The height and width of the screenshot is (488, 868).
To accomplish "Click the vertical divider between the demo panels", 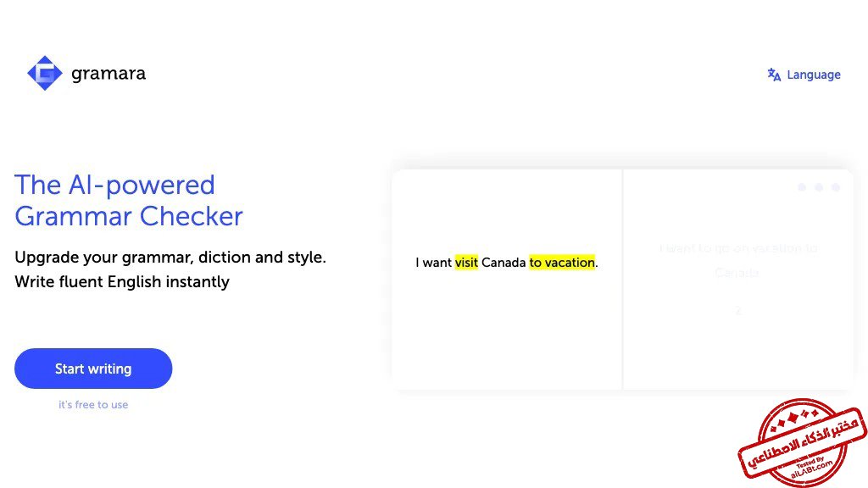I will [x=623, y=280].
